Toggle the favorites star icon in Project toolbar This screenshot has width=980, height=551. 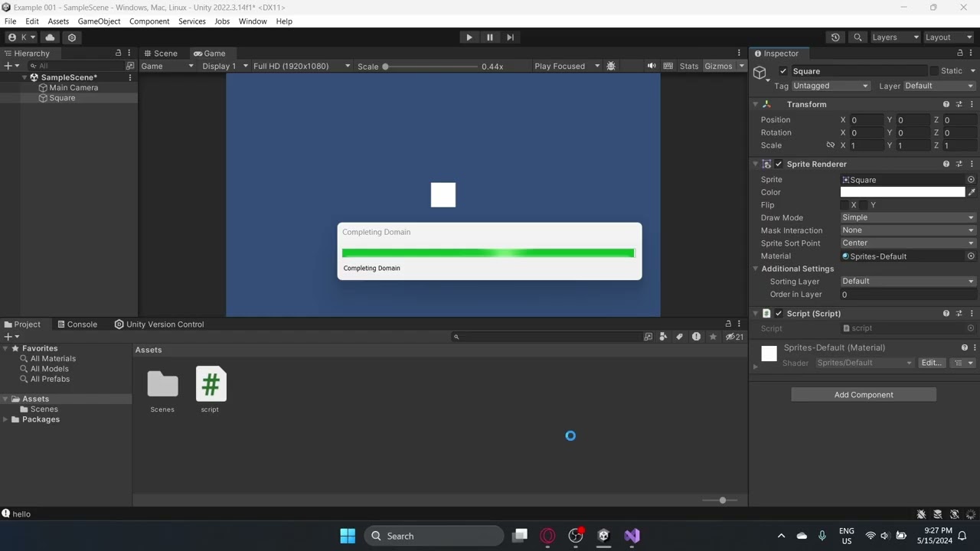click(713, 337)
